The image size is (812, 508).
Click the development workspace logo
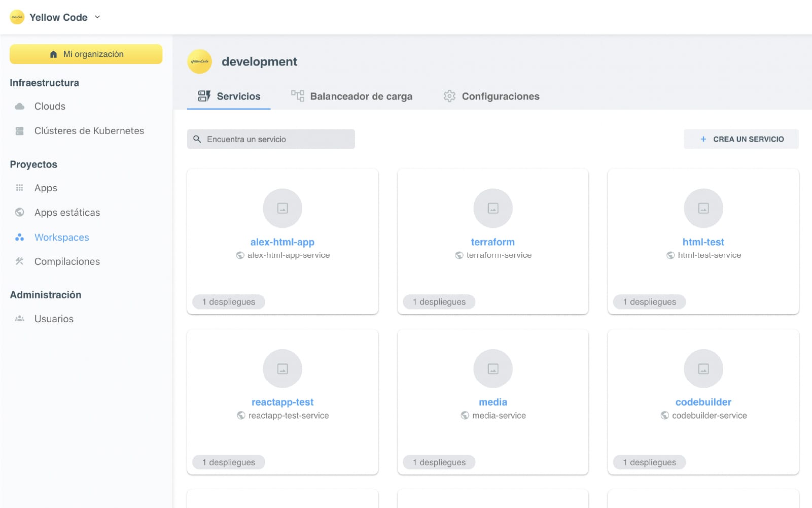tap(200, 61)
